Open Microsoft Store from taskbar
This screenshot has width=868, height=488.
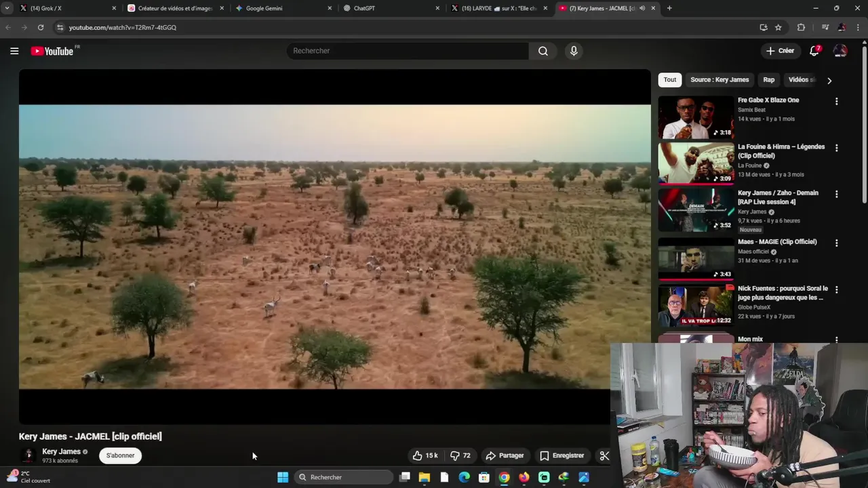(x=484, y=477)
